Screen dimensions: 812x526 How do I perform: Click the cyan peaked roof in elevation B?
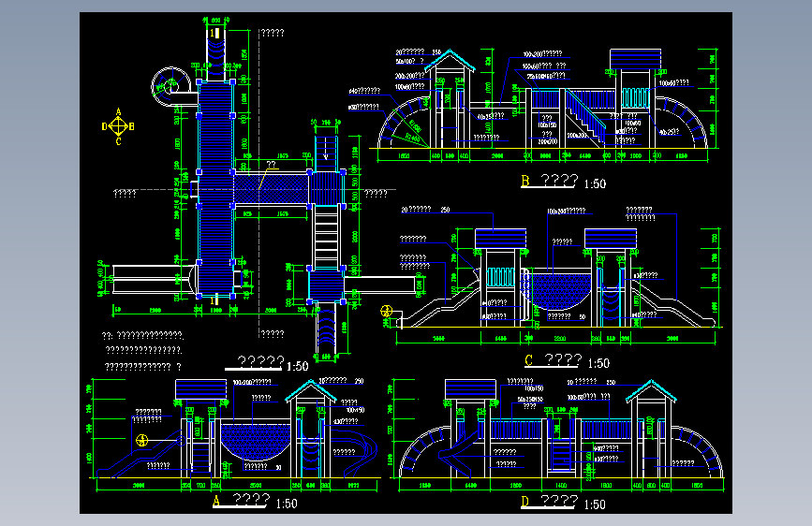click(x=450, y=60)
